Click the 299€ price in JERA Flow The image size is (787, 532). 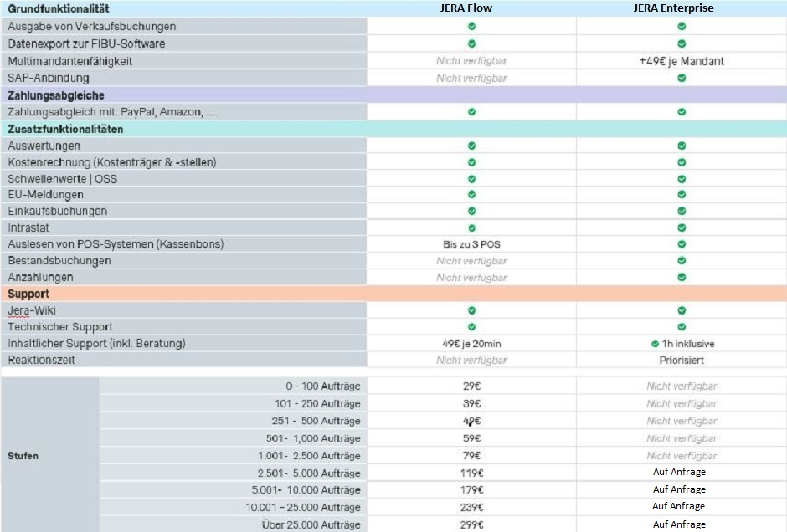tap(471, 524)
